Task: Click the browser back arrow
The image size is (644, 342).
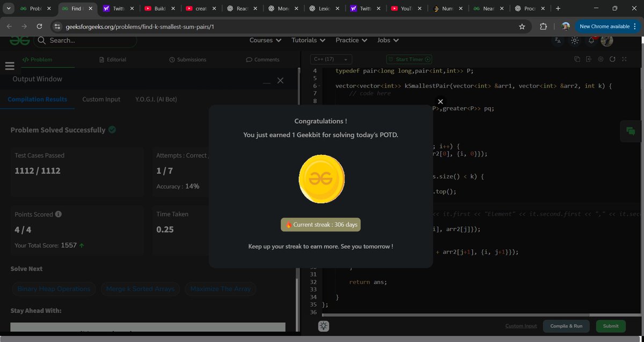Action: pyautogui.click(x=10, y=26)
